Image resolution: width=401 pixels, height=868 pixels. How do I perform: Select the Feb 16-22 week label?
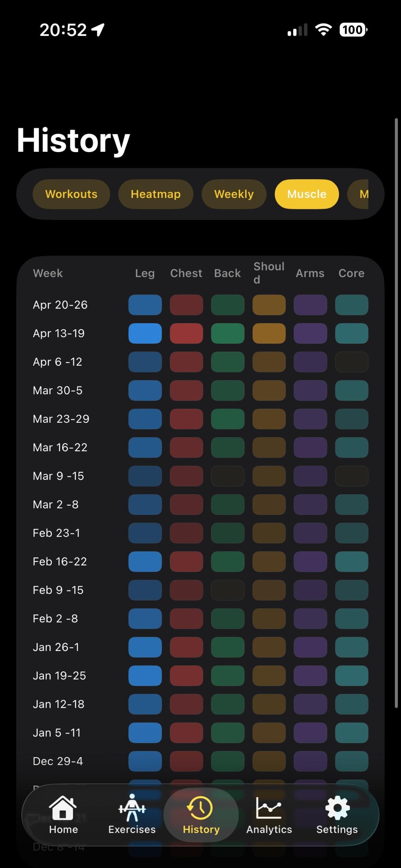coord(60,562)
